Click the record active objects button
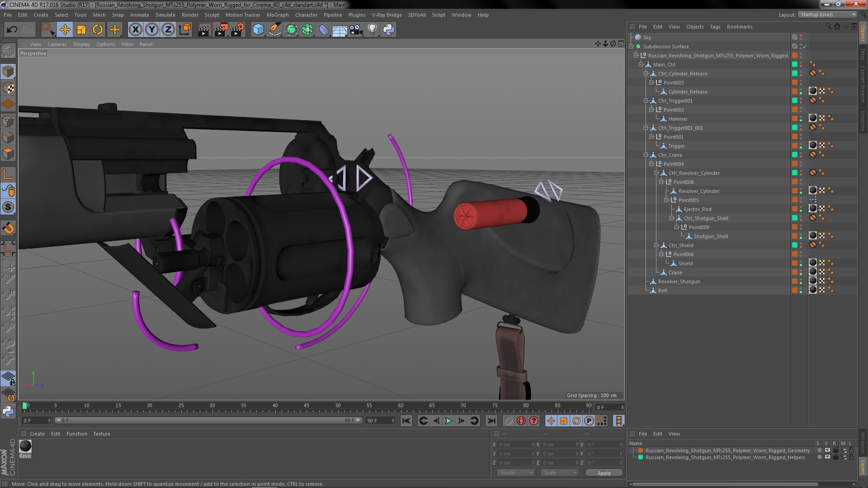This screenshot has width=868, height=488. coord(508,421)
